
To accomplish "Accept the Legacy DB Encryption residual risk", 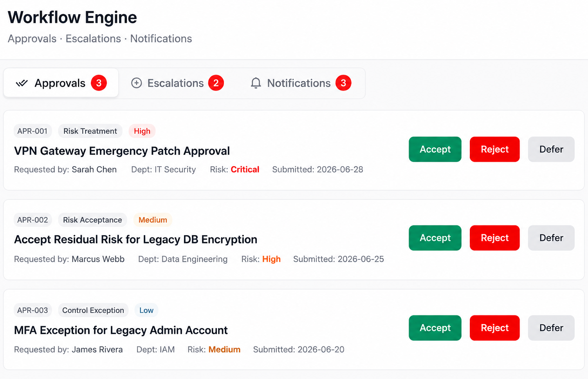I will (435, 238).
